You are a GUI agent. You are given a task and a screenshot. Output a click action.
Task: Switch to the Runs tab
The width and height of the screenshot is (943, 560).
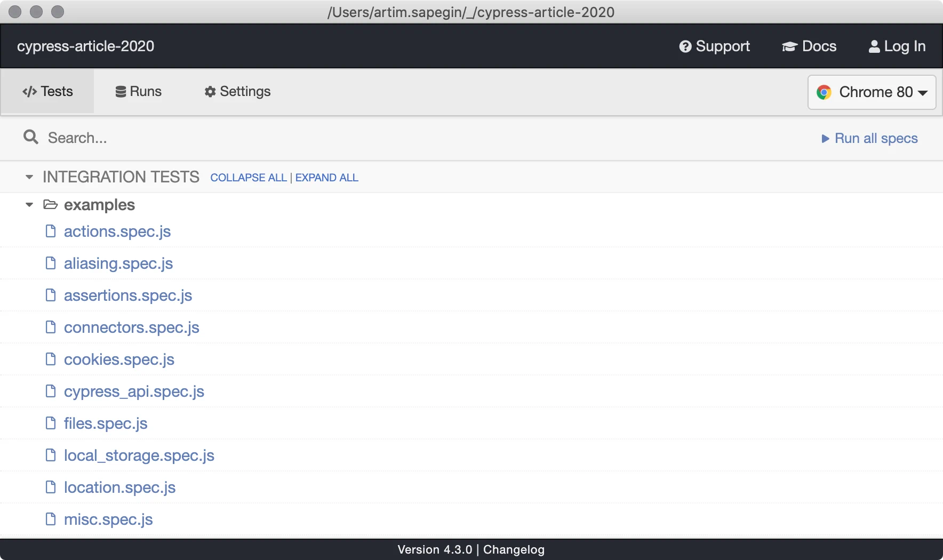pyautogui.click(x=138, y=91)
